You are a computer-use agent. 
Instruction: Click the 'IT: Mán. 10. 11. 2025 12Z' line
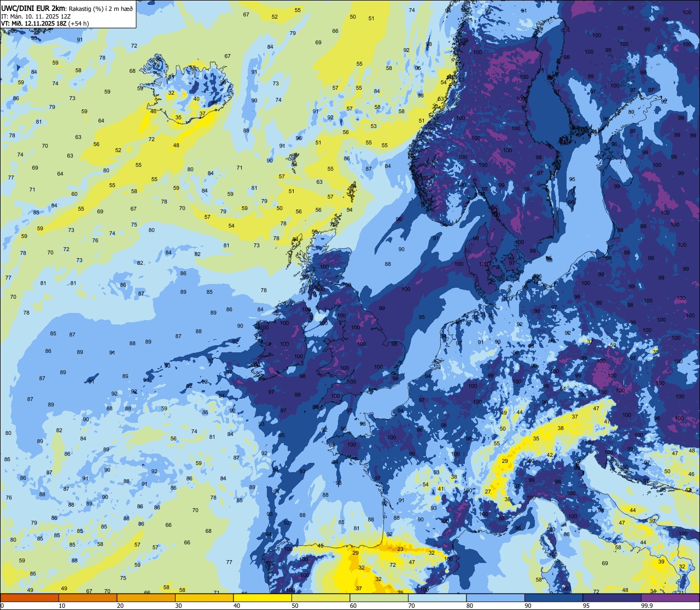36,16
